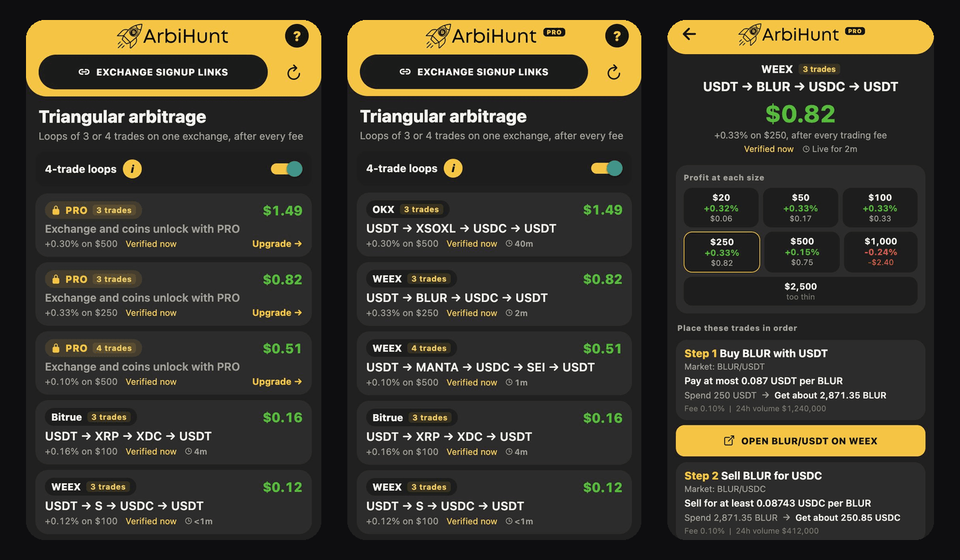Click the Step 1 Buy BLUR with USDT heading
Screen dimensions: 960x560
(x=756, y=353)
